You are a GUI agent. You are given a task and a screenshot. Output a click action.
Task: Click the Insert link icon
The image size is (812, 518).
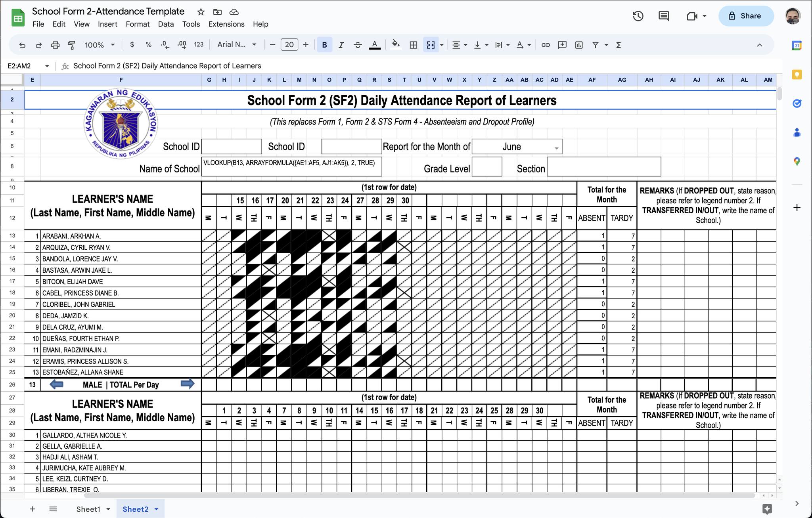point(546,45)
